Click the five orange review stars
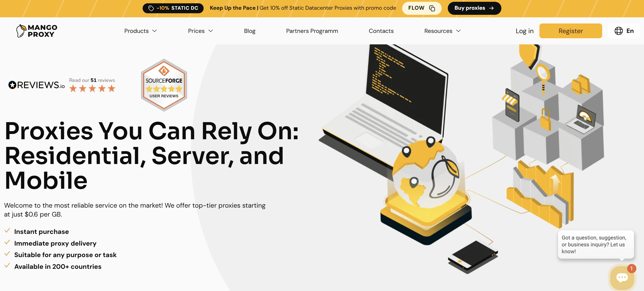644x291 pixels. coord(92,88)
